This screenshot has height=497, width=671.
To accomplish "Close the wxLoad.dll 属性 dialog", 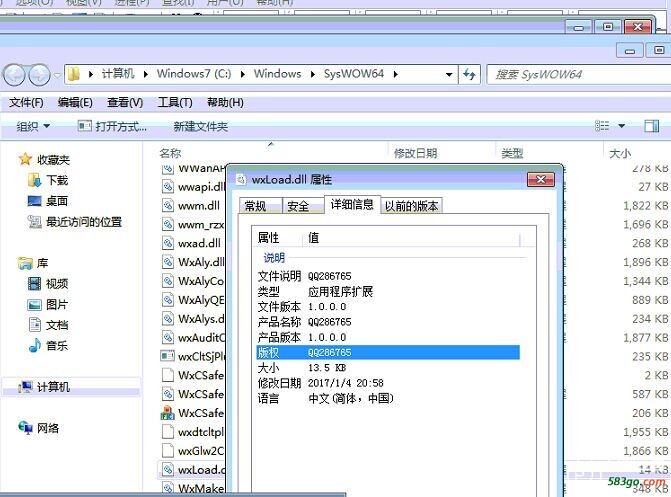I will (540, 180).
